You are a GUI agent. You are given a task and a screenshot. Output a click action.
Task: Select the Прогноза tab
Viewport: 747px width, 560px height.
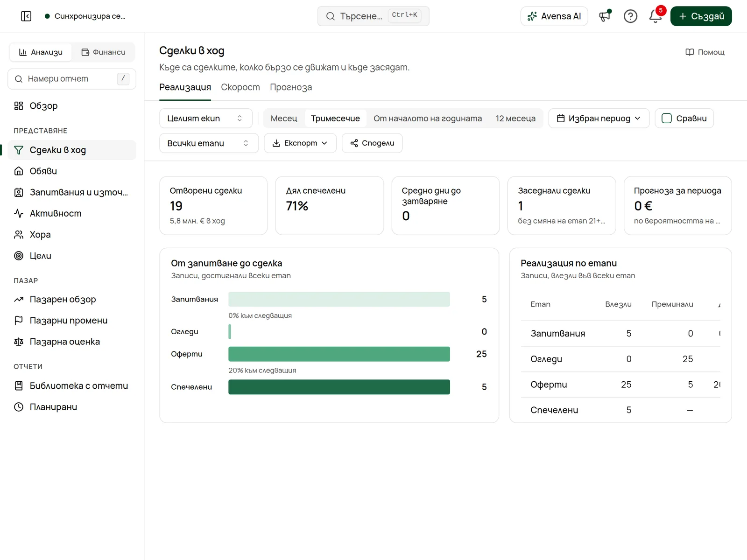point(291,87)
